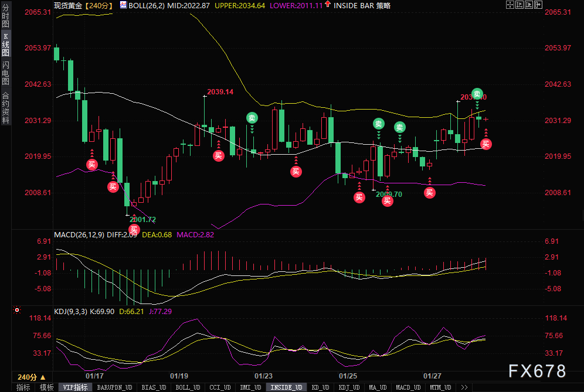
Task: Click the sell marker below 2039.14 peak
Action: [252, 118]
